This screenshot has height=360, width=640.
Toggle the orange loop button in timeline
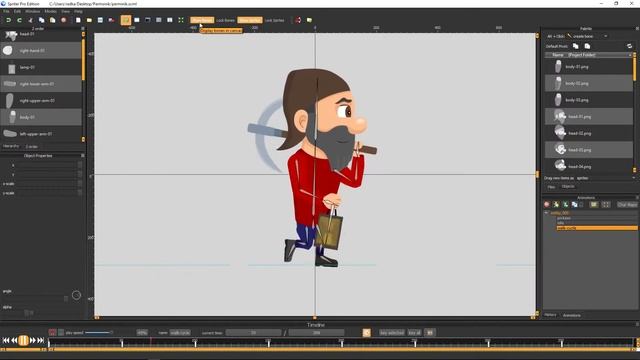click(x=367, y=333)
